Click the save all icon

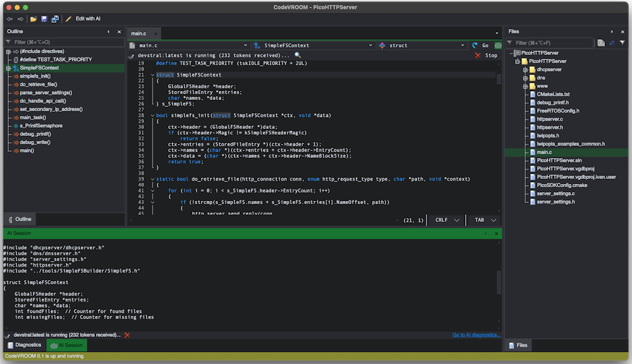click(55, 19)
